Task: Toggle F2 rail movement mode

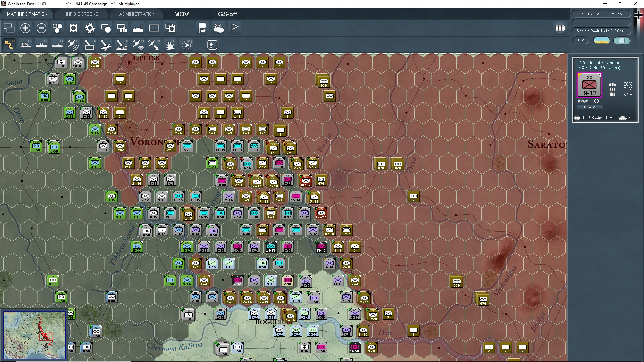Action: point(25,45)
